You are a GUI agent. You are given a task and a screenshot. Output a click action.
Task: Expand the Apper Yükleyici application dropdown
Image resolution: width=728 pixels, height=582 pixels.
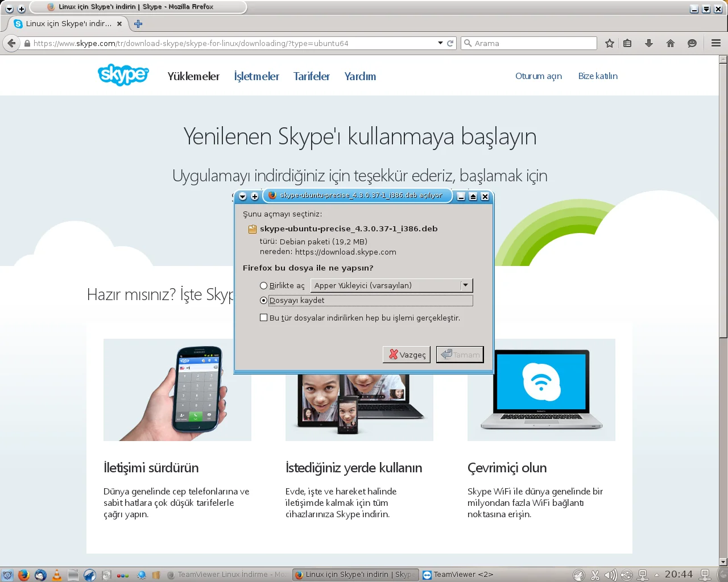465,285
